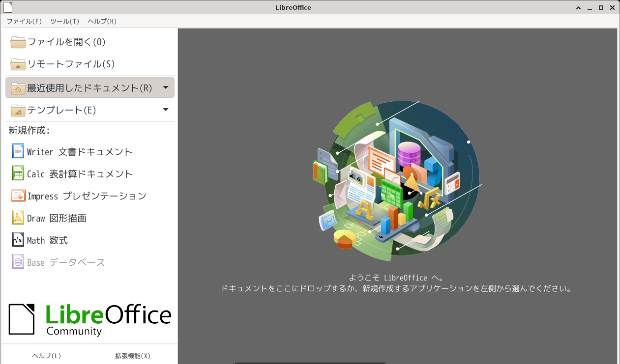Click the document drop area welcome text
The image size is (620, 364).
click(397, 283)
